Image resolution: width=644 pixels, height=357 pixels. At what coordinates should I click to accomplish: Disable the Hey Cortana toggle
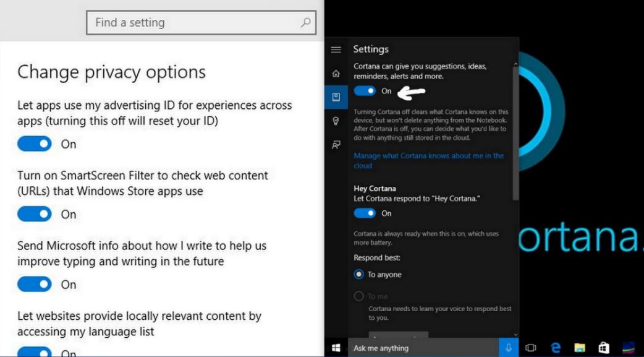(364, 213)
